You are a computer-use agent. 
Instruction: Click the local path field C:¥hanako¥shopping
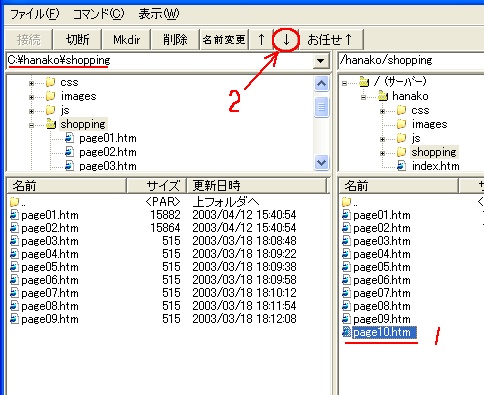click(160, 61)
